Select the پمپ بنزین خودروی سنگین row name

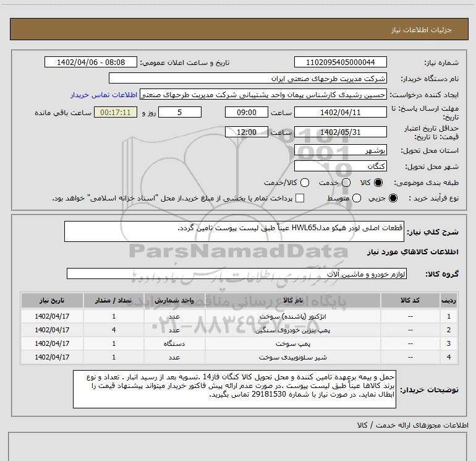point(292,330)
